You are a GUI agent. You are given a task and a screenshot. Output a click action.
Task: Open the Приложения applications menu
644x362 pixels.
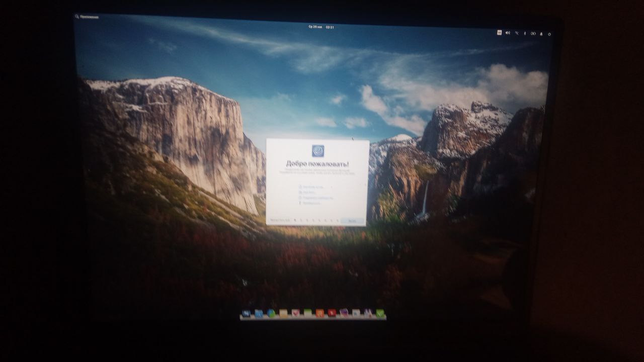point(87,17)
